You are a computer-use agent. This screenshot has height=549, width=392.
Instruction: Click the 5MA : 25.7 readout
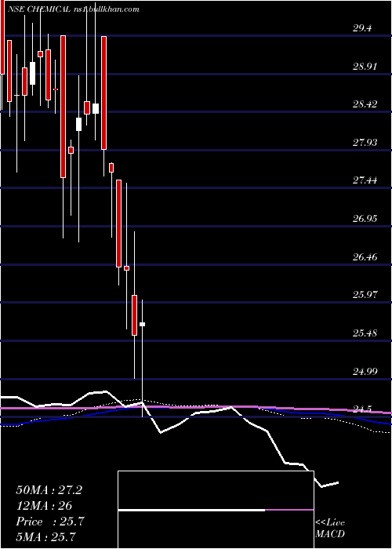point(46,536)
